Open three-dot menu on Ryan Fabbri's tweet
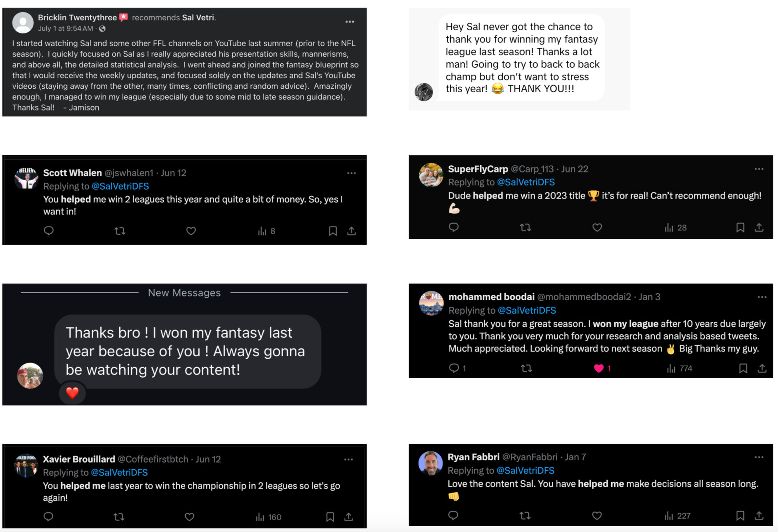The width and height of the screenshot is (778, 532). pos(759,457)
